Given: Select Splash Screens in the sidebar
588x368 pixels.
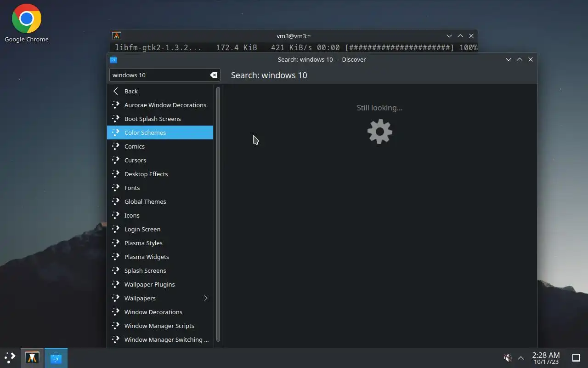Looking at the screenshot, I should pos(160,270).
